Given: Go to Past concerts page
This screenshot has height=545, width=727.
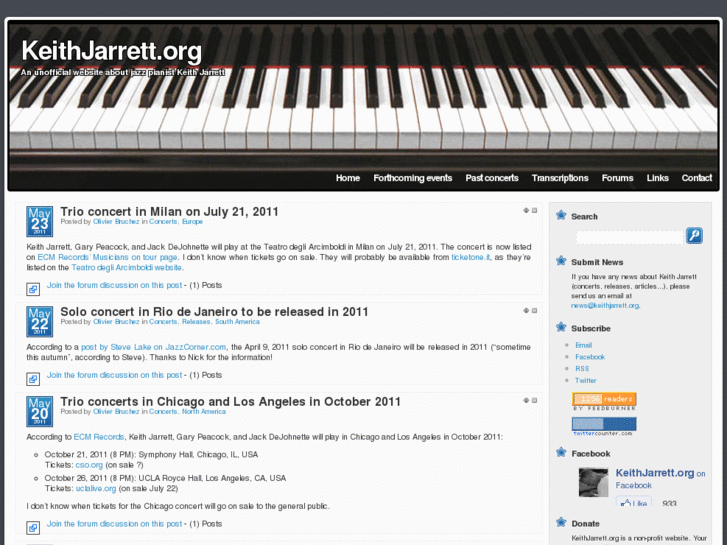Looking at the screenshot, I should click(492, 178).
